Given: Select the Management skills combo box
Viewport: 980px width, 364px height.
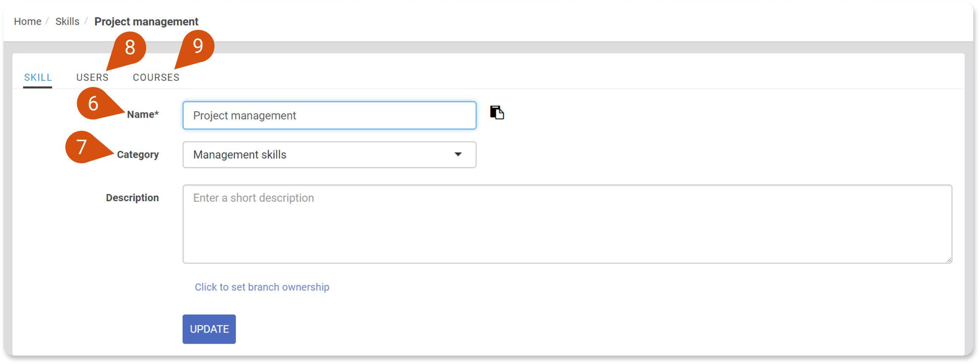Looking at the screenshot, I should pos(329,155).
